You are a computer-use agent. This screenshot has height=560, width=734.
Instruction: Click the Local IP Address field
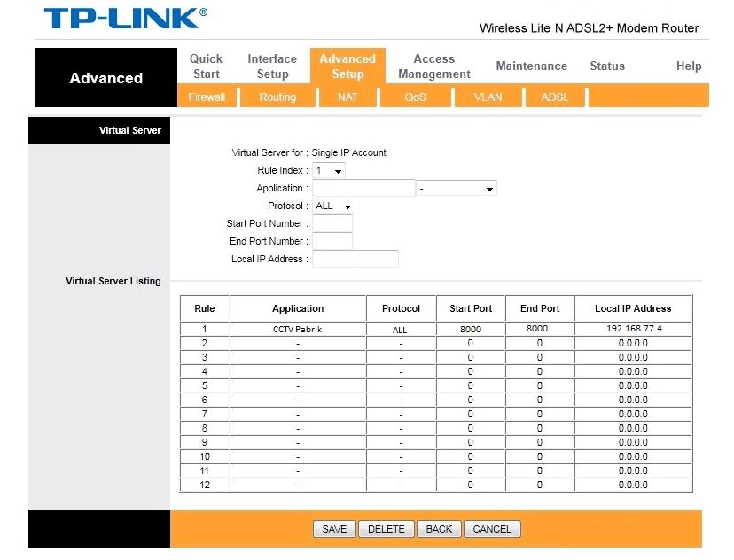pos(355,259)
